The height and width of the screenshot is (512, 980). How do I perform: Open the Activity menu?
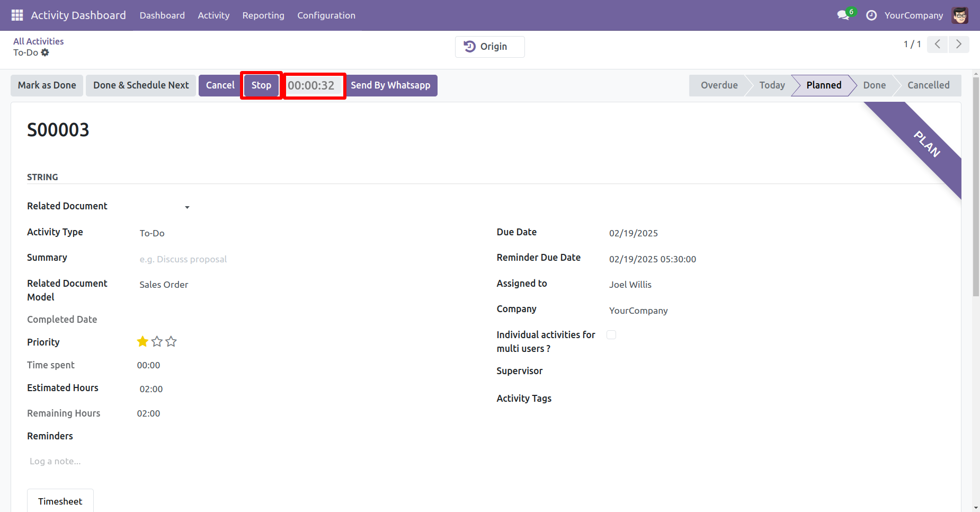click(x=213, y=15)
